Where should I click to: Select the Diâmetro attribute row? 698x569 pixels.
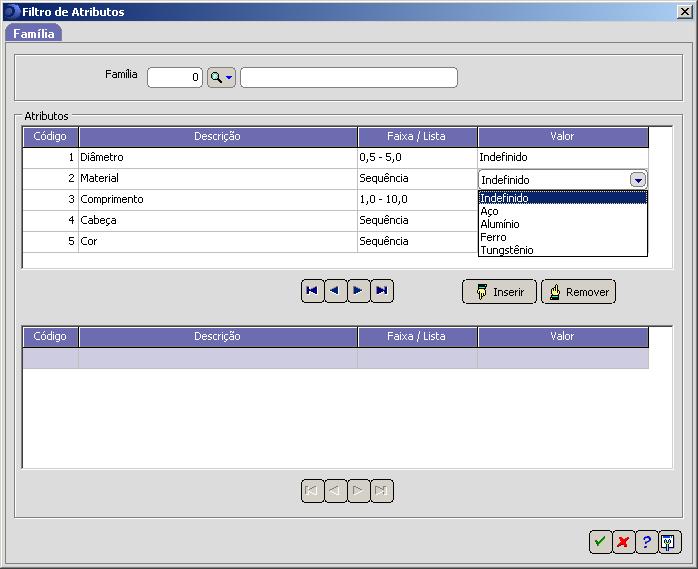tap(217, 157)
